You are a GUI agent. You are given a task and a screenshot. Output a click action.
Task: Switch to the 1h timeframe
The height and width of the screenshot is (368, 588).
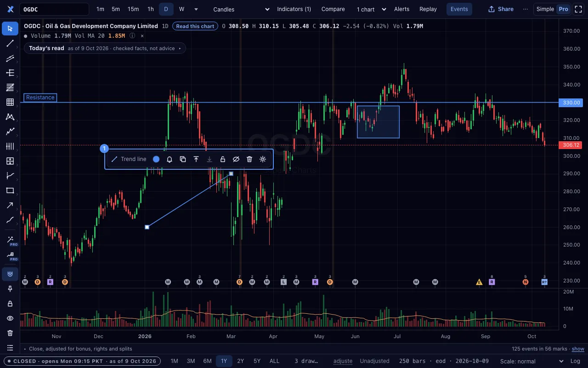(151, 9)
